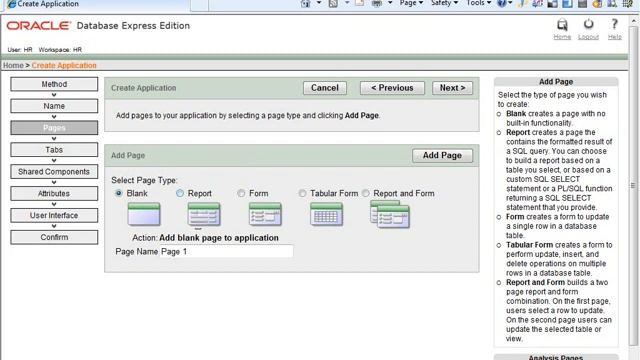The image size is (640, 360).
Task: Select the Tabular Form radio button
Action: 302,193
